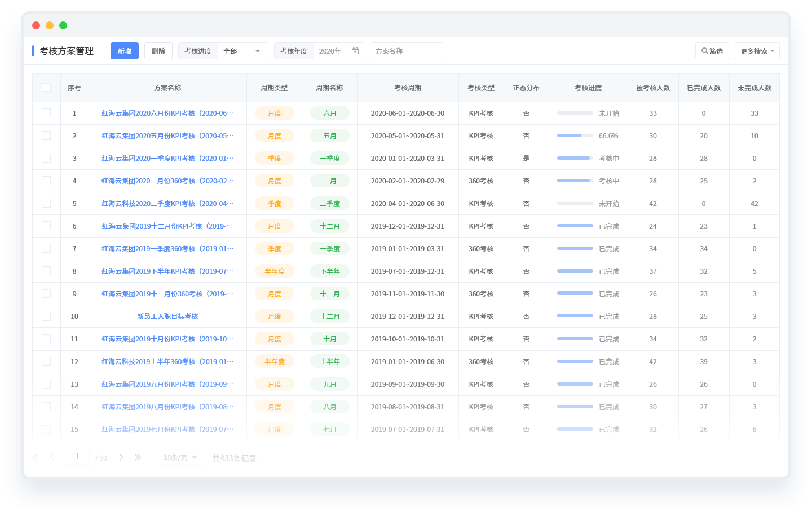812x508 pixels.
Task: Click the 360考核 type in row 4
Action: pos(481,181)
